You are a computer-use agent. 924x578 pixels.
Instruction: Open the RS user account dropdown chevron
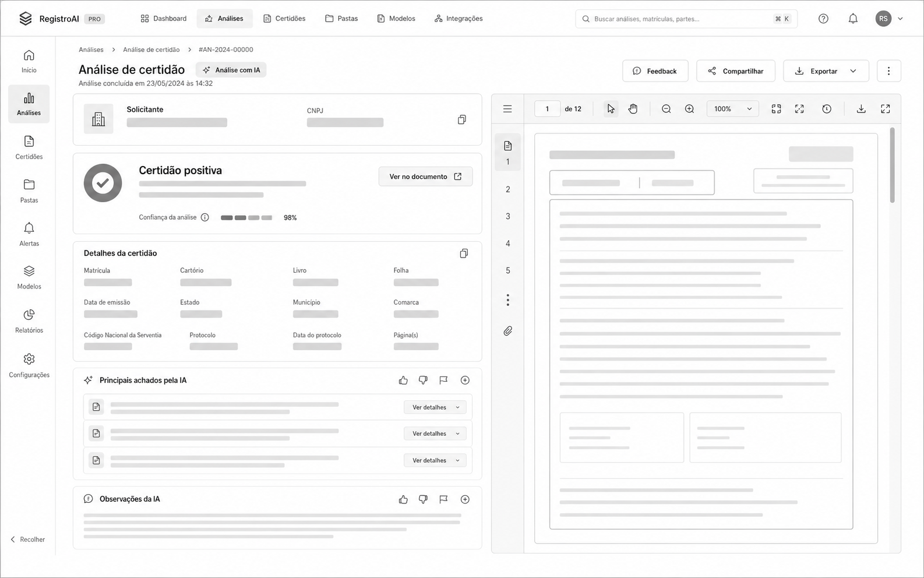[x=900, y=19]
